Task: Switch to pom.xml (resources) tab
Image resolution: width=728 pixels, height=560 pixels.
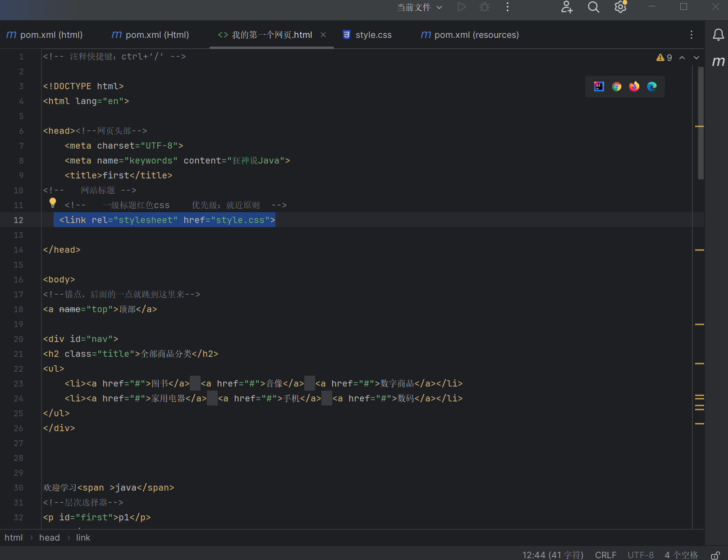Action: coord(470,35)
